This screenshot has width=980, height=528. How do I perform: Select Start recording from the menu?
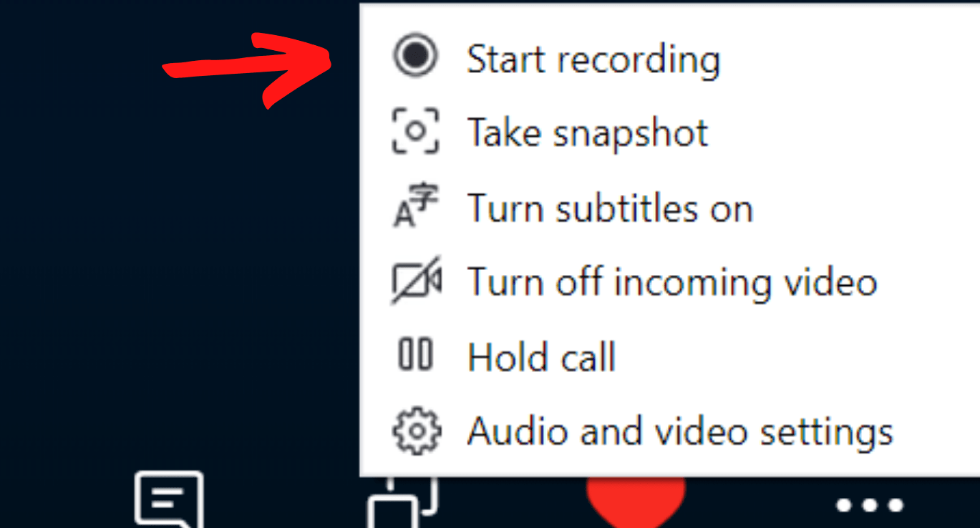pos(593,57)
